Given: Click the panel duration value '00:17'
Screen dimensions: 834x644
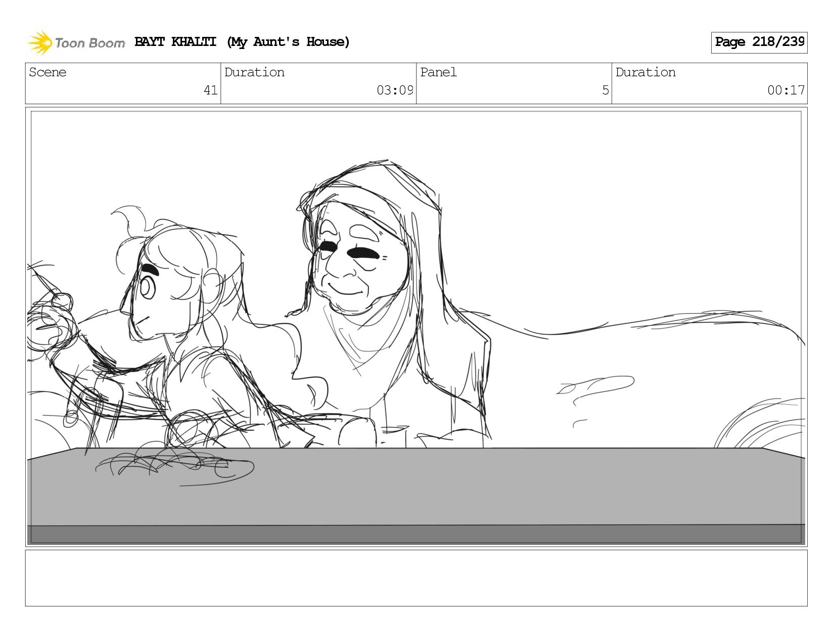Looking at the screenshot, I should 786,90.
